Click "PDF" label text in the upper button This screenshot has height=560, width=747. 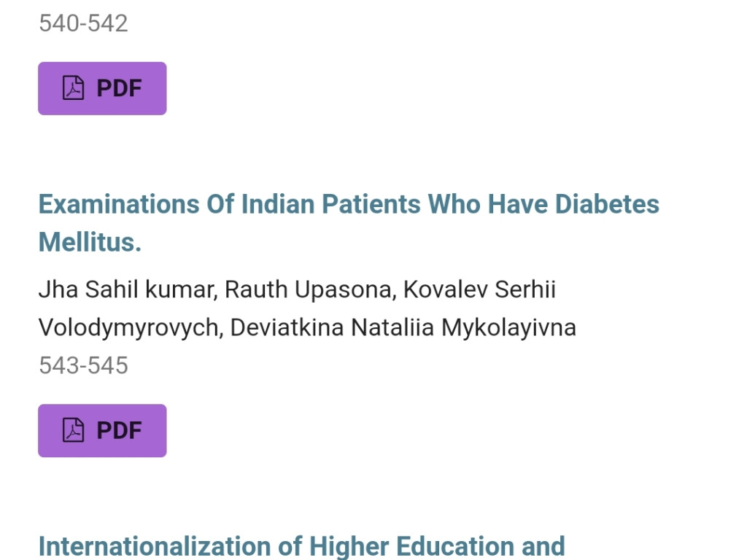click(x=119, y=88)
